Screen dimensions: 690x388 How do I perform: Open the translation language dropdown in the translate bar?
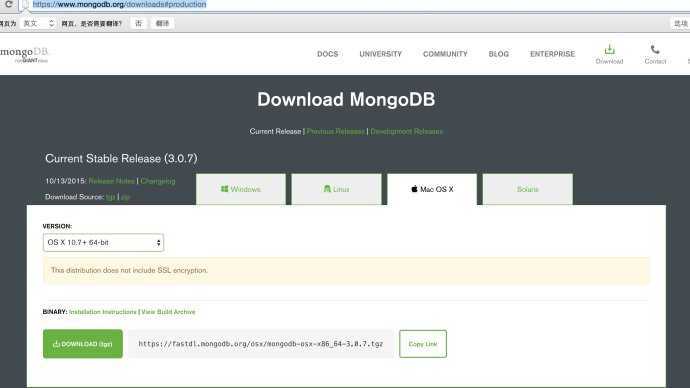pos(39,23)
